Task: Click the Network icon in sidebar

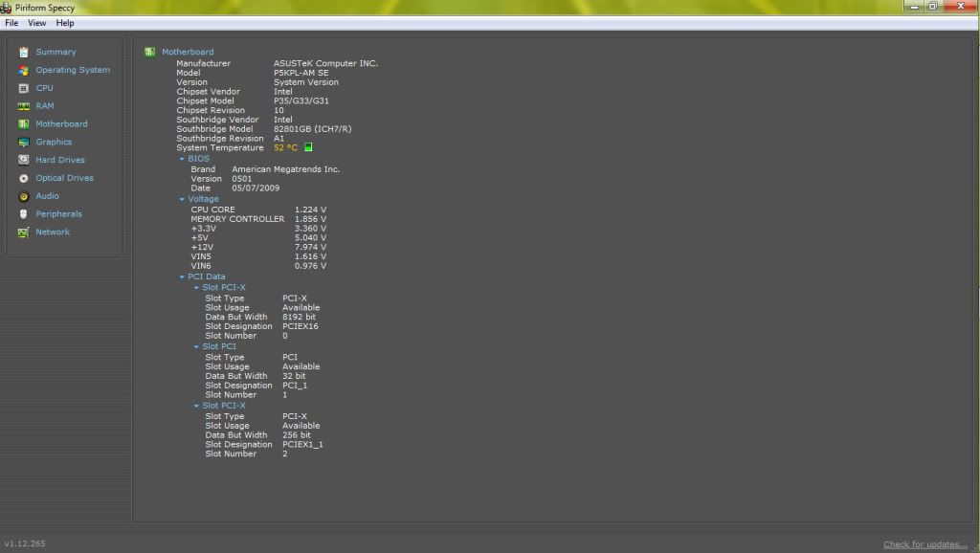Action: (24, 232)
